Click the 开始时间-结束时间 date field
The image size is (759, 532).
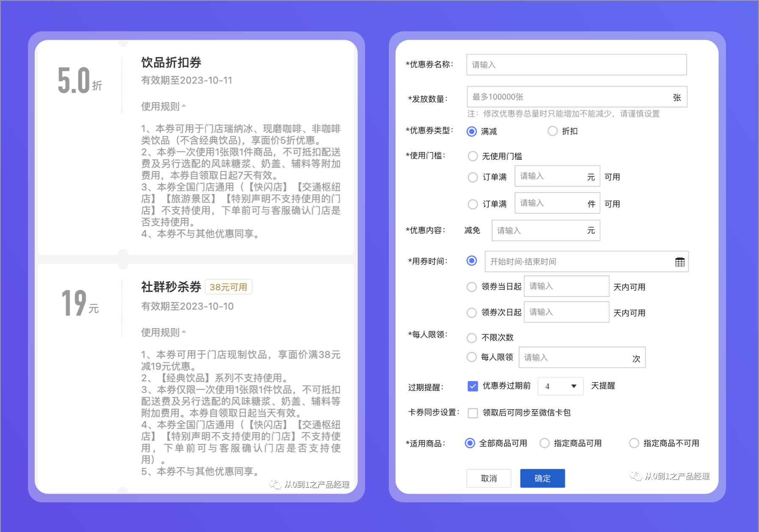coord(587,262)
